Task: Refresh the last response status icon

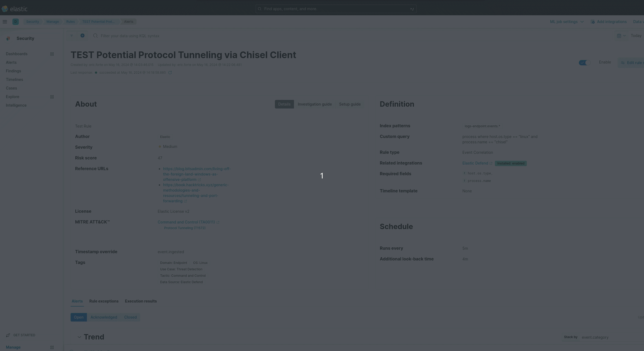Action: point(170,73)
